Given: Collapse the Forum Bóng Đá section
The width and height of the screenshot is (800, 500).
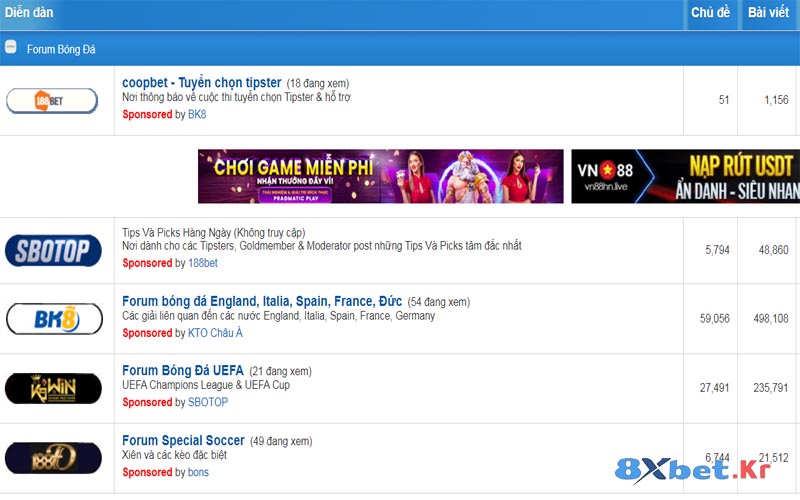Looking at the screenshot, I should pyautogui.click(x=10, y=47).
